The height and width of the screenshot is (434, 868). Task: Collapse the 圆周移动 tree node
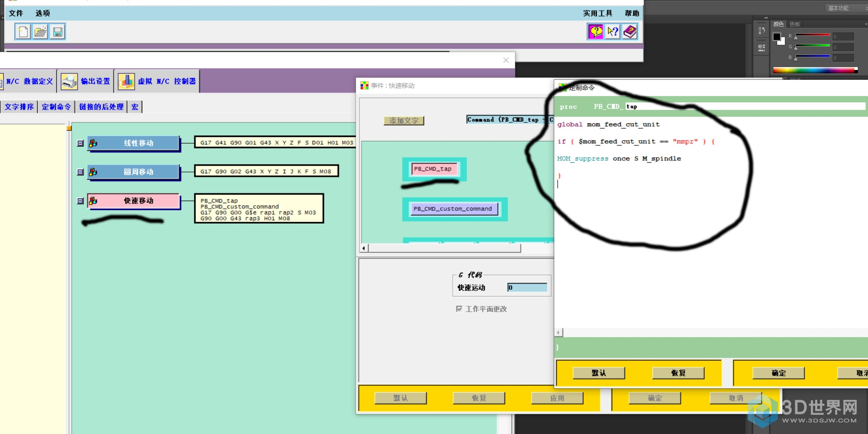pyautogui.click(x=80, y=172)
